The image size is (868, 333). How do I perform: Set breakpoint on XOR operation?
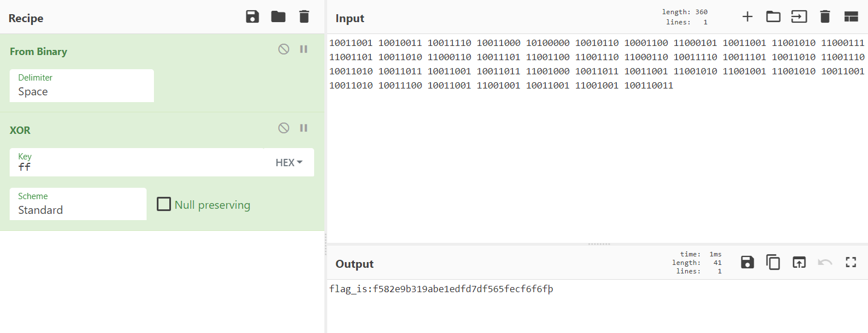point(304,128)
